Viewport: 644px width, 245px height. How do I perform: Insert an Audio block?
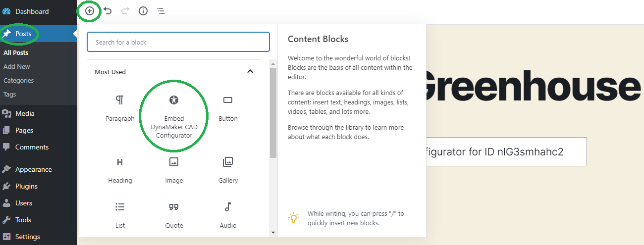pos(228,215)
